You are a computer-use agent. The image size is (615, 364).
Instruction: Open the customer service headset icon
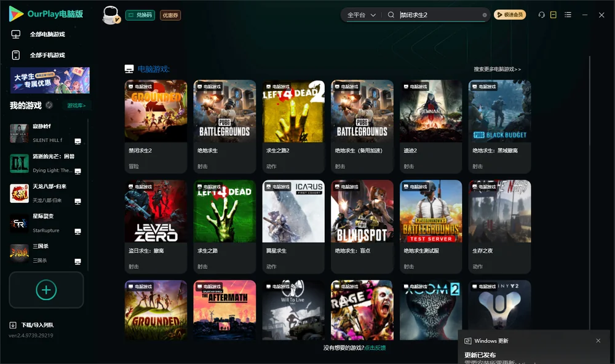(x=542, y=15)
